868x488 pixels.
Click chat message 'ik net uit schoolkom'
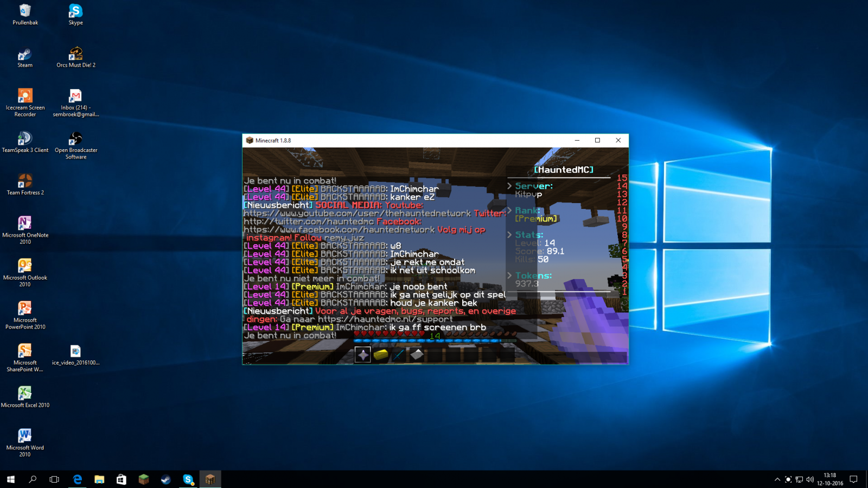(433, 270)
